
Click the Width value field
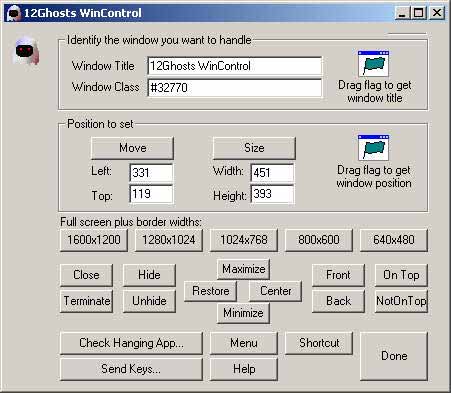tap(272, 173)
